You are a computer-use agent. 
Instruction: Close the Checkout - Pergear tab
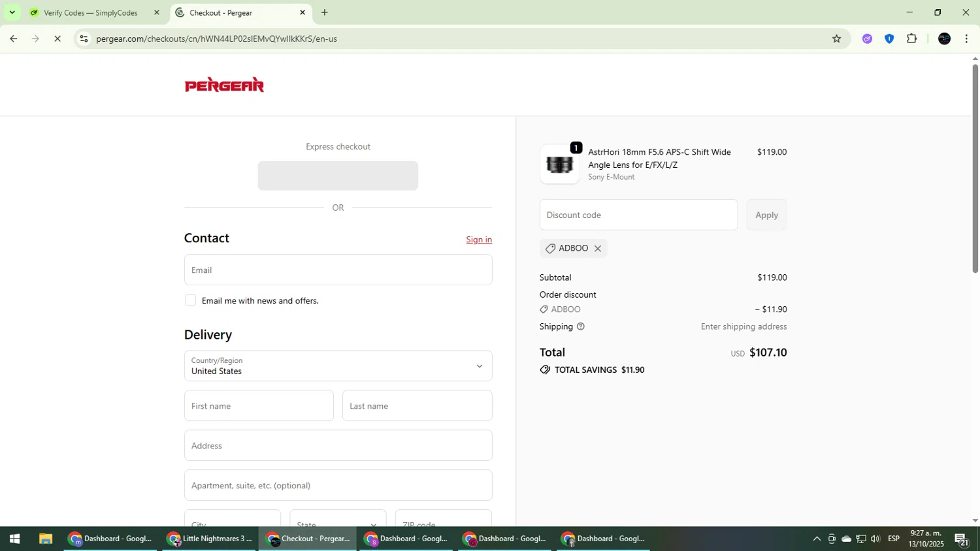[x=302, y=12]
